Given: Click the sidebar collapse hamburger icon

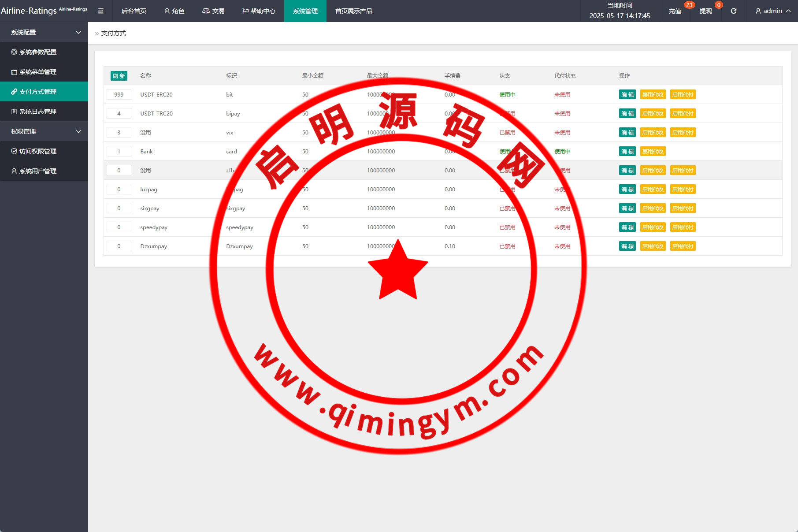Looking at the screenshot, I should point(100,11).
